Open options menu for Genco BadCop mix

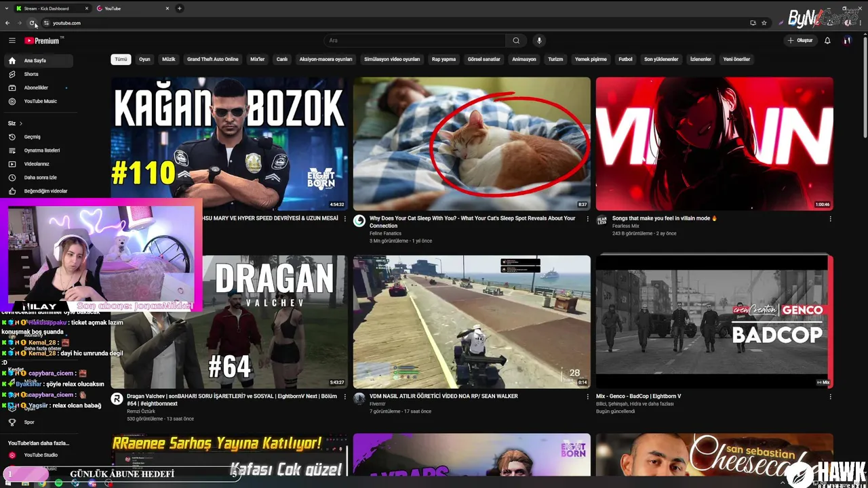tap(830, 396)
